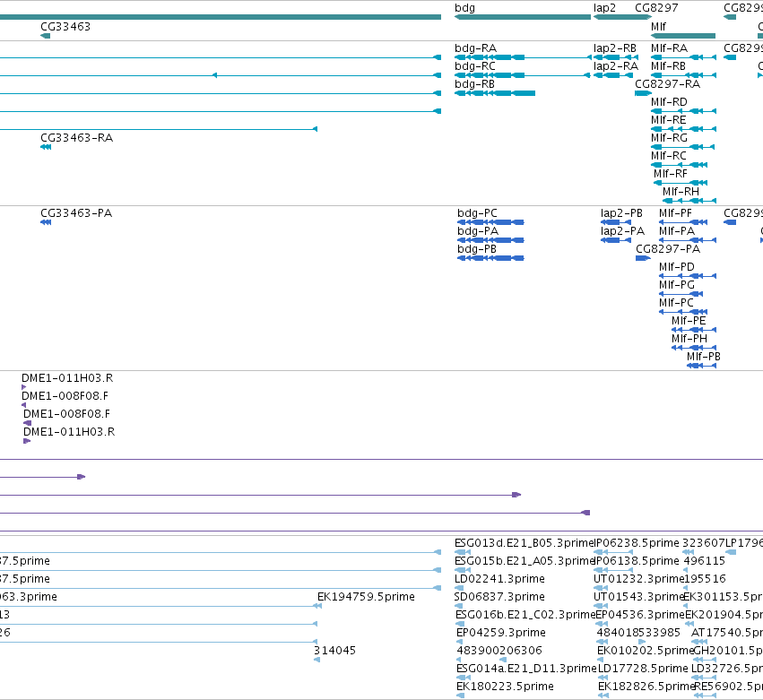The image size is (763, 700).
Task: Click the bdg-PB protein glyph
Action: point(490,258)
